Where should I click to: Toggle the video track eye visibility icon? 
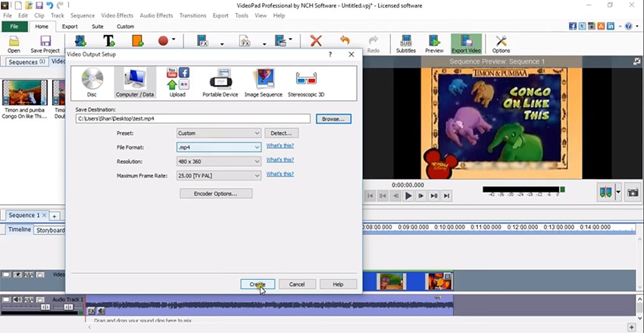(17, 275)
